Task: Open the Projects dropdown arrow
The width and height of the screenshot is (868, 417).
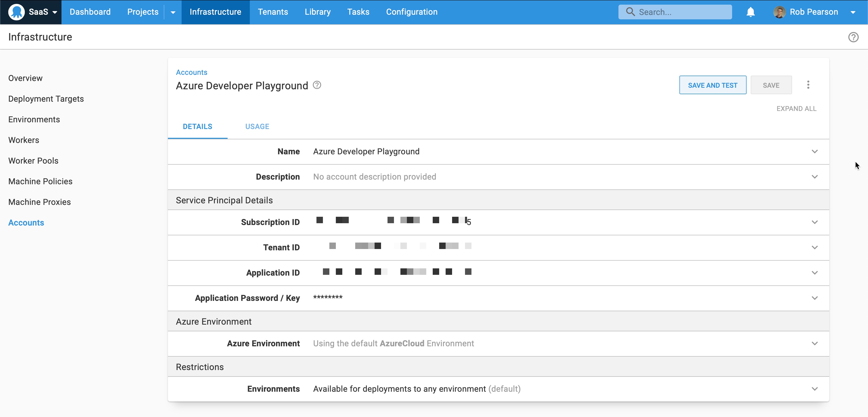Action: pos(173,12)
